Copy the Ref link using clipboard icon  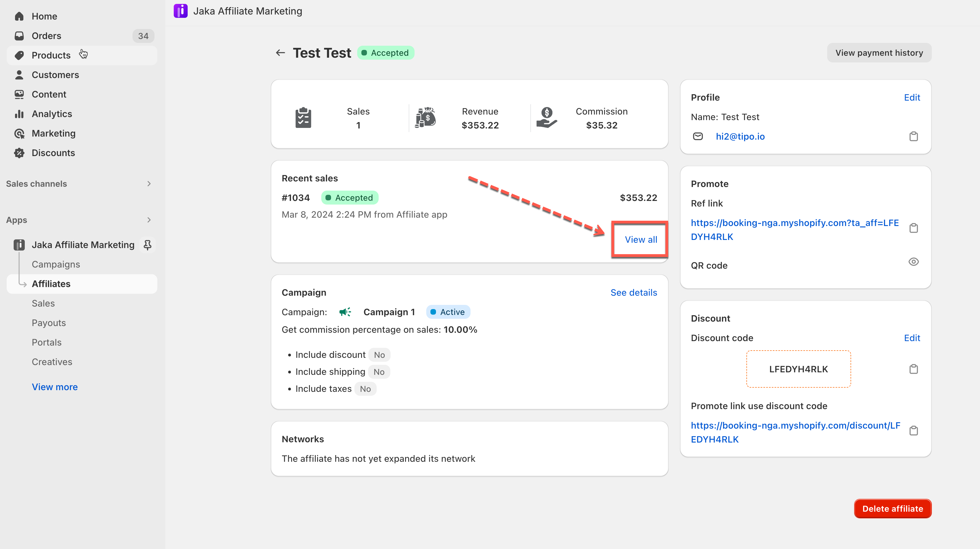point(913,229)
